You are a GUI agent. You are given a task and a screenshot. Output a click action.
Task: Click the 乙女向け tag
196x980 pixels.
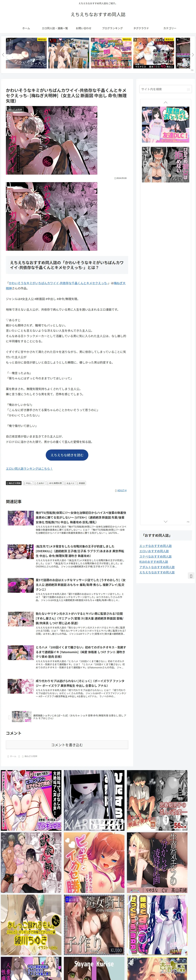(40, 483)
